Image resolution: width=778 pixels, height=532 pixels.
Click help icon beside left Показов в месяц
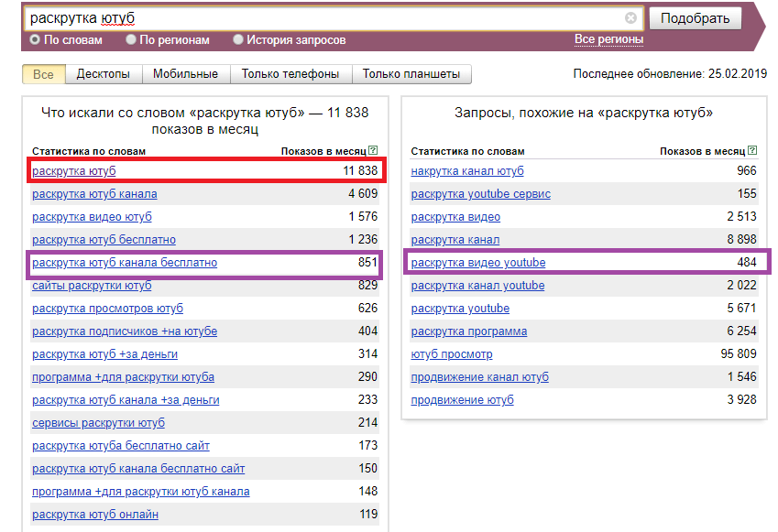pos(373,151)
